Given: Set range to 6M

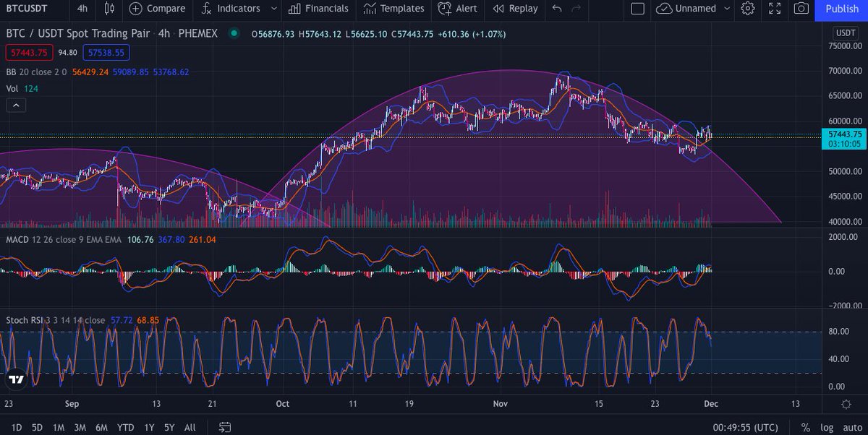Looking at the screenshot, I should click(x=102, y=427).
